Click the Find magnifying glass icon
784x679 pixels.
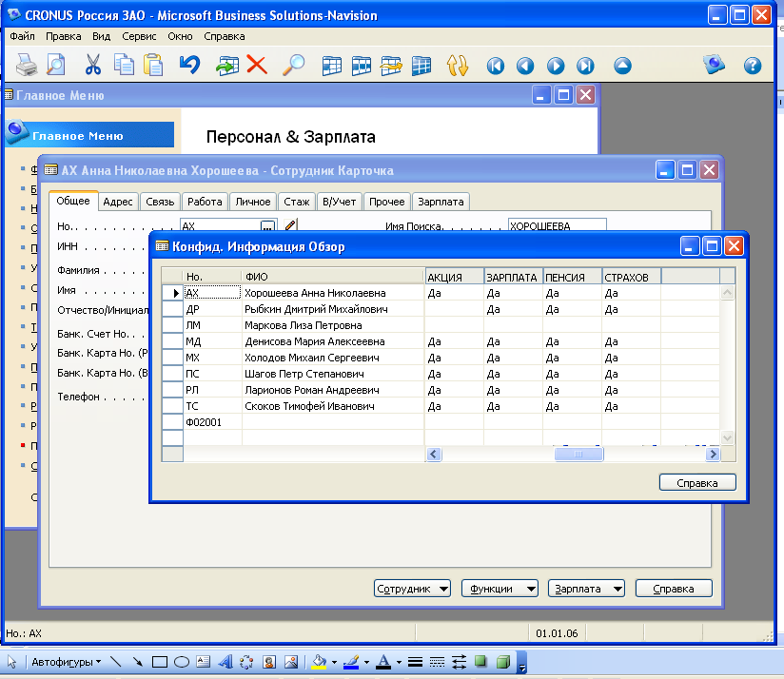click(x=295, y=66)
